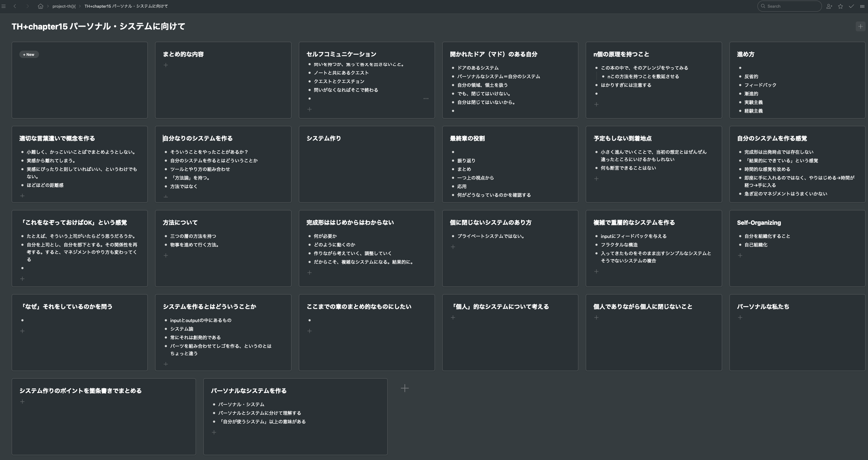Add an item under 方法について card
Screen dimensions: 868x460
pos(166,255)
